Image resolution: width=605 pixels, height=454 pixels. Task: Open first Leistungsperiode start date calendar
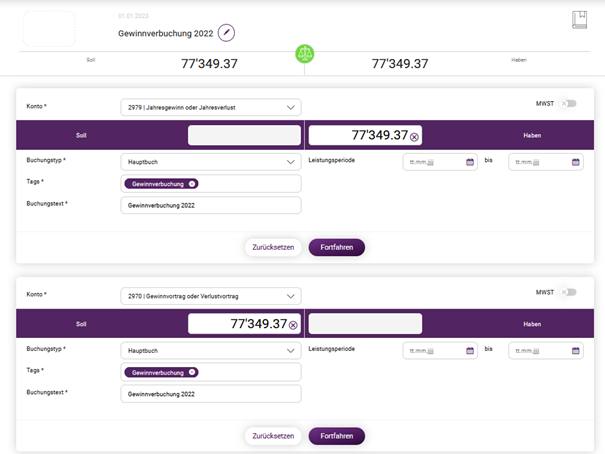[470, 162]
